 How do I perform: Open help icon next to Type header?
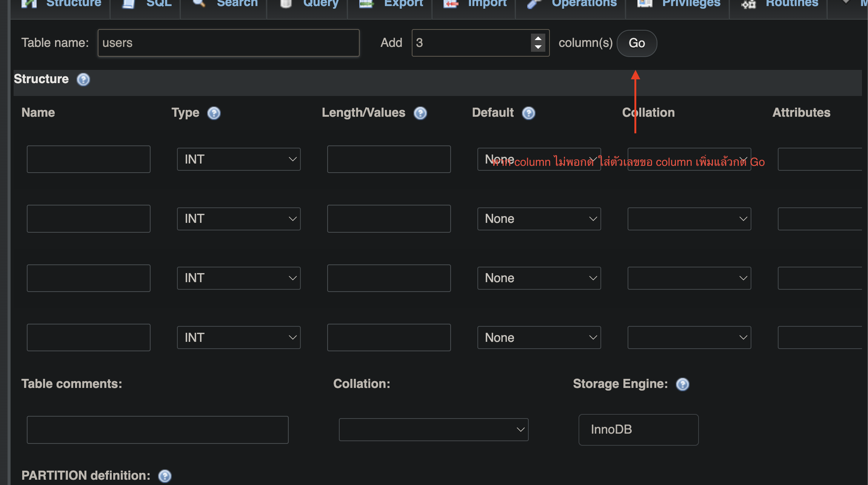pyautogui.click(x=214, y=113)
